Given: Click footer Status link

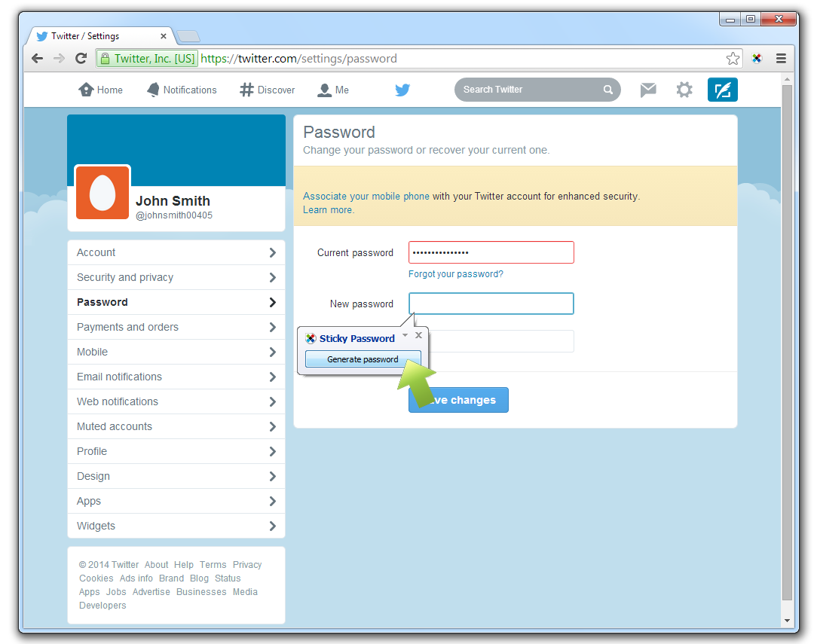Looking at the screenshot, I should click(x=228, y=578).
